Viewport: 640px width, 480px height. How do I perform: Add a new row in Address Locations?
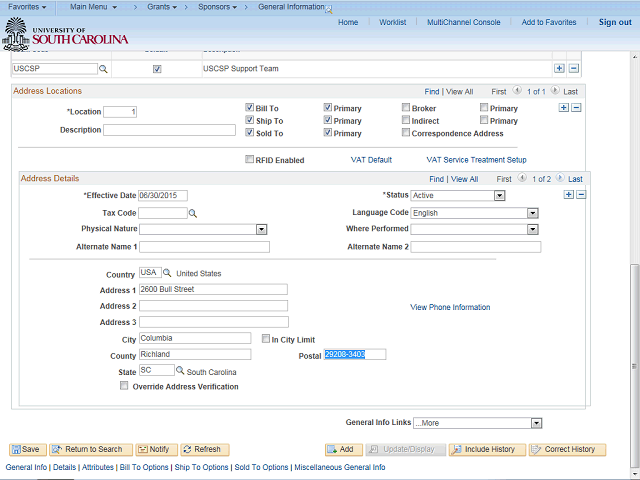pos(563,107)
